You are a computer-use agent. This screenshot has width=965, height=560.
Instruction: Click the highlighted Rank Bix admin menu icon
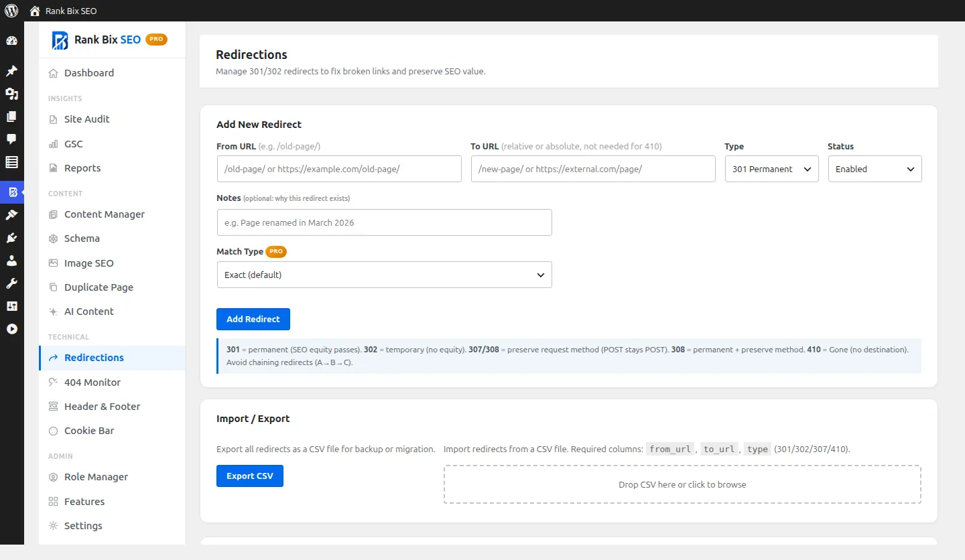coord(12,192)
